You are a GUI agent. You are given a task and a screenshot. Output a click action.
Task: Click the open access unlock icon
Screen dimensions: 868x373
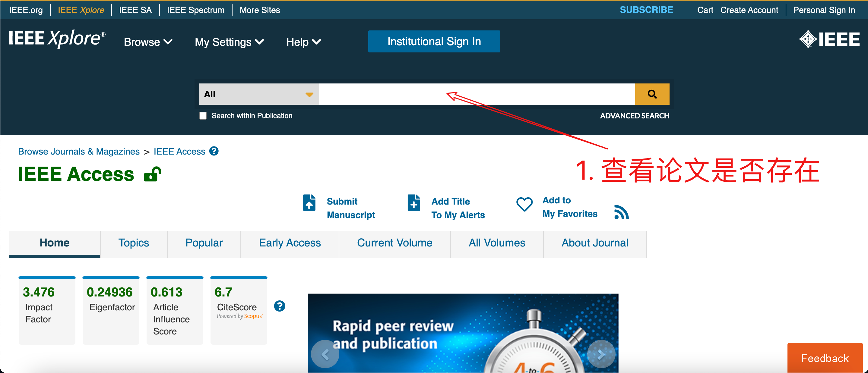pos(153,174)
